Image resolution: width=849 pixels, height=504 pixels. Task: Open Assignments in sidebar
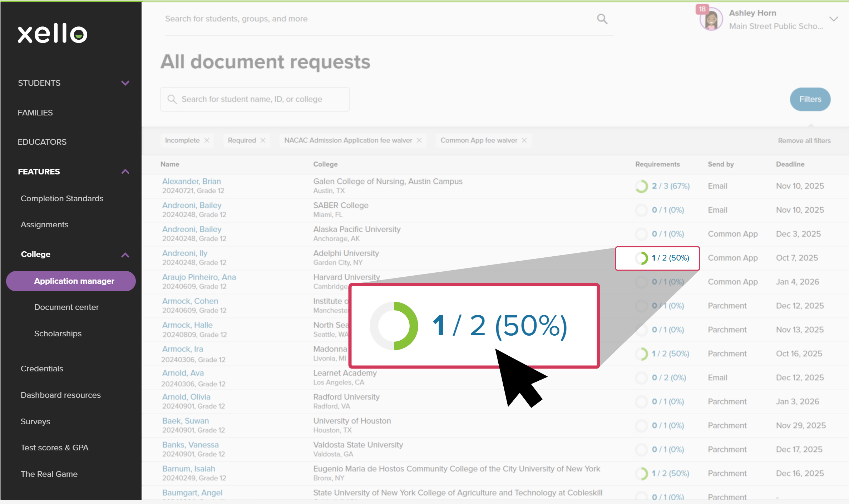[45, 224]
